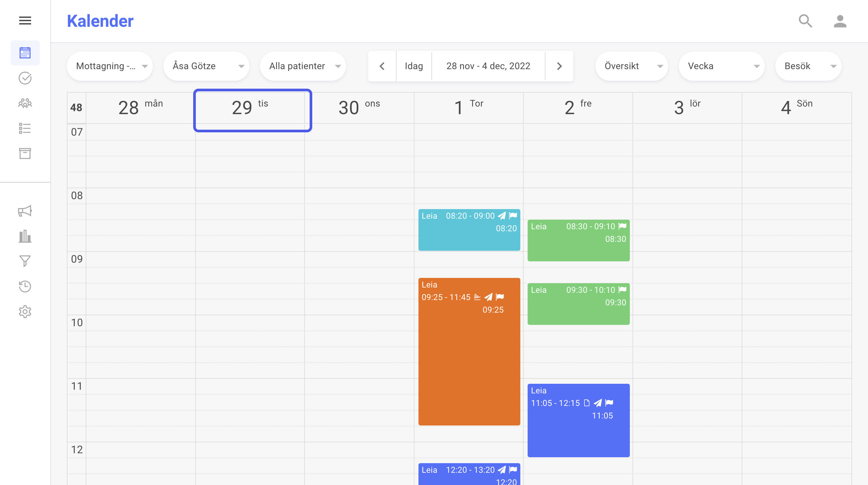Click paper plane icon on 08:20 - 09:00 appointment
The image size is (868, 485).
pyautogui.click(x=502, y=216)
